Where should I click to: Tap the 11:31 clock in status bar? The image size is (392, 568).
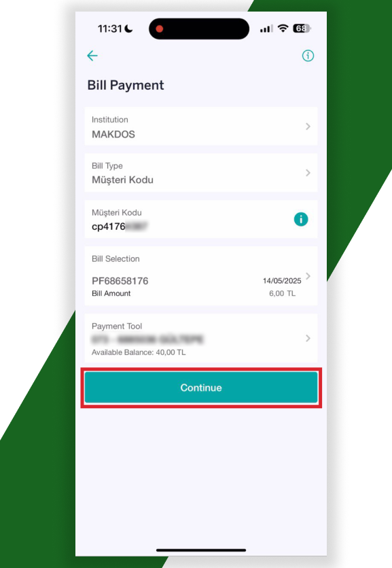(x=110, y=29)
